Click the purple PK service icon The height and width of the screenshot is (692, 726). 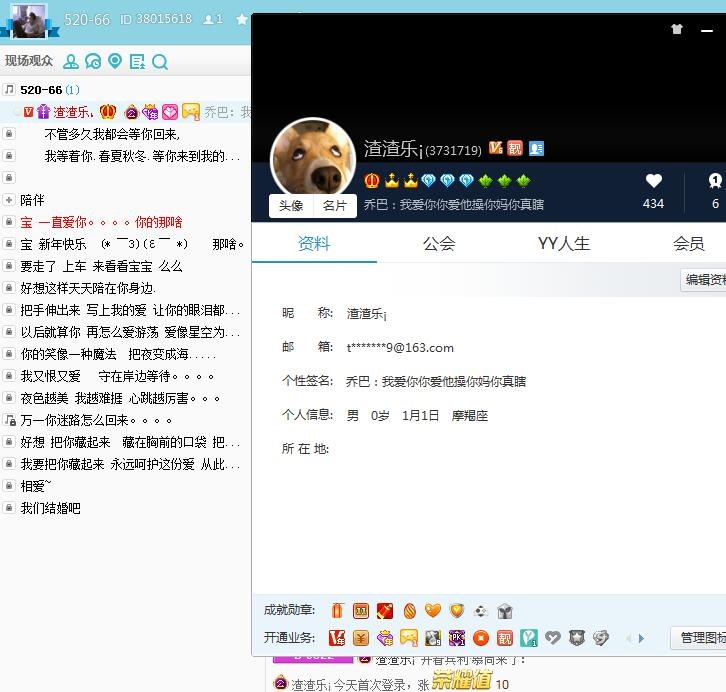click(457, 638)
